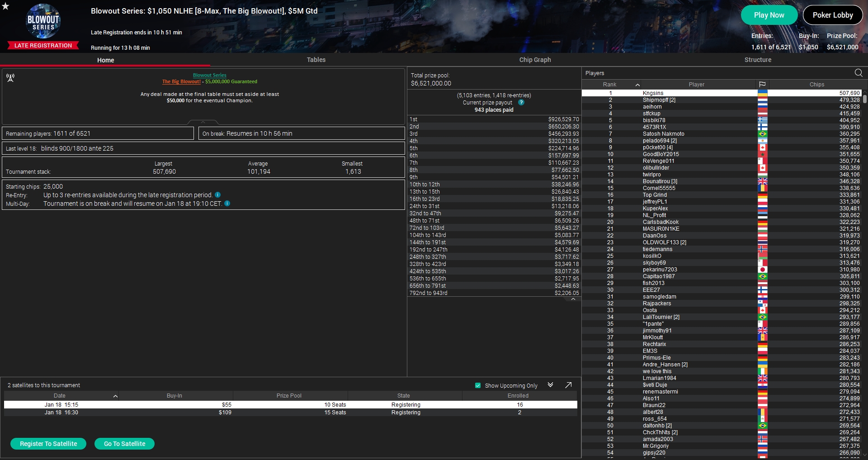Click MrKloutt's flag icon
The width and height of the screenshot is (868, 460).
tap(763, 337)
